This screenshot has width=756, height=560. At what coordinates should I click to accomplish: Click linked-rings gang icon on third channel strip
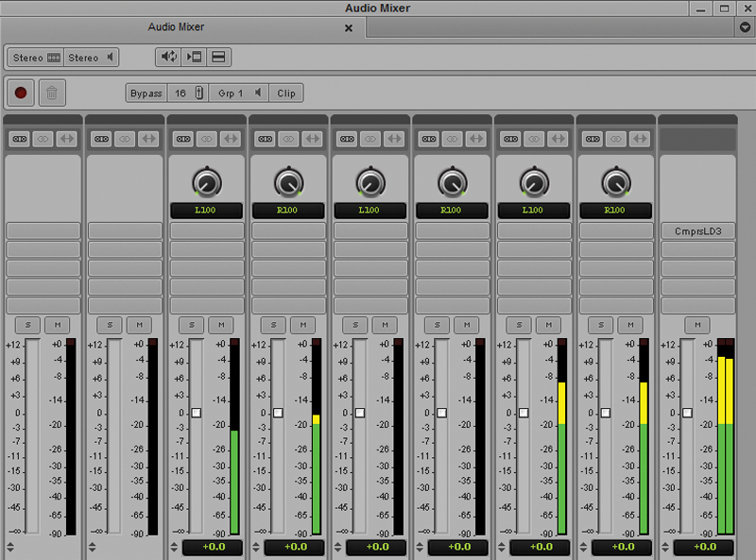207,139
